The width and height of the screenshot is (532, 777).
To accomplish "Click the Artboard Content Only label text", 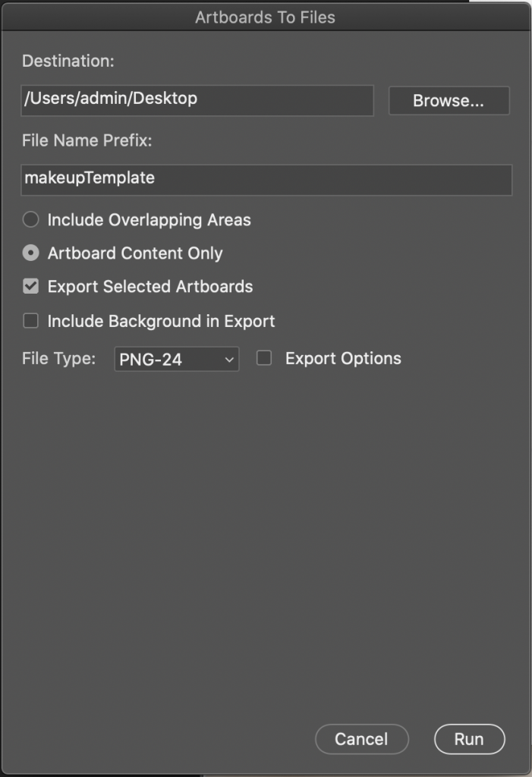I will (135, 253).
